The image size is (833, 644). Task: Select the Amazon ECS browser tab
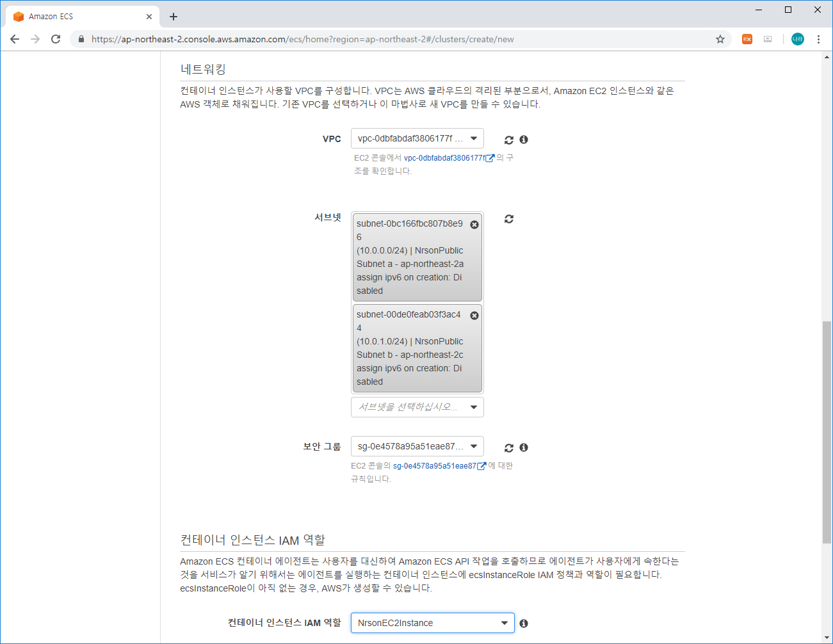click(x=82, y=17)
